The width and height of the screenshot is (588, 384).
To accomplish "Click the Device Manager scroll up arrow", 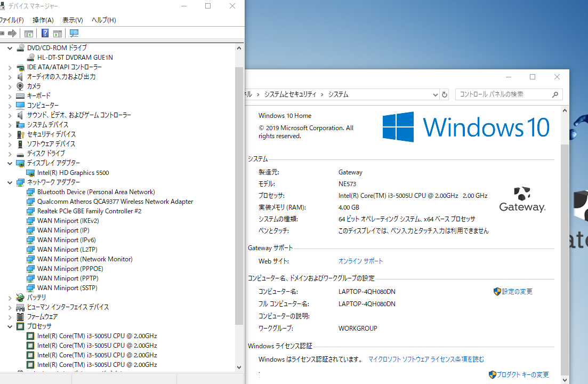I will (239, 48).
